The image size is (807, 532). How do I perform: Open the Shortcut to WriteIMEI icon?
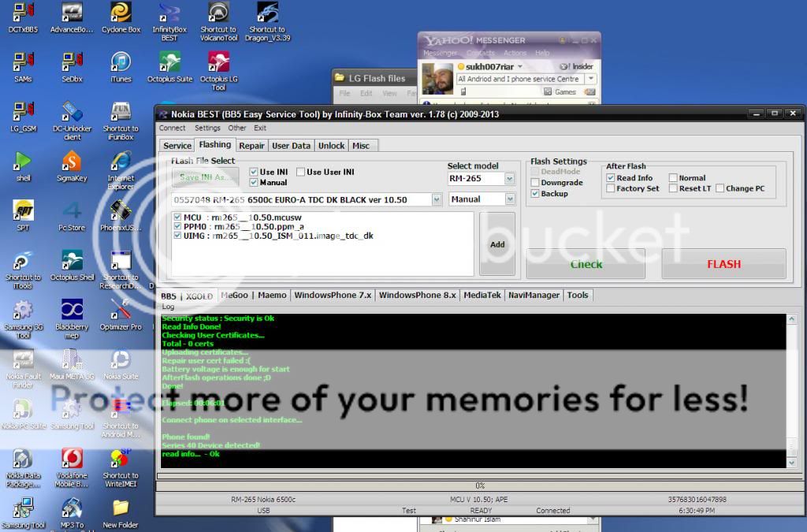[121, 467]
